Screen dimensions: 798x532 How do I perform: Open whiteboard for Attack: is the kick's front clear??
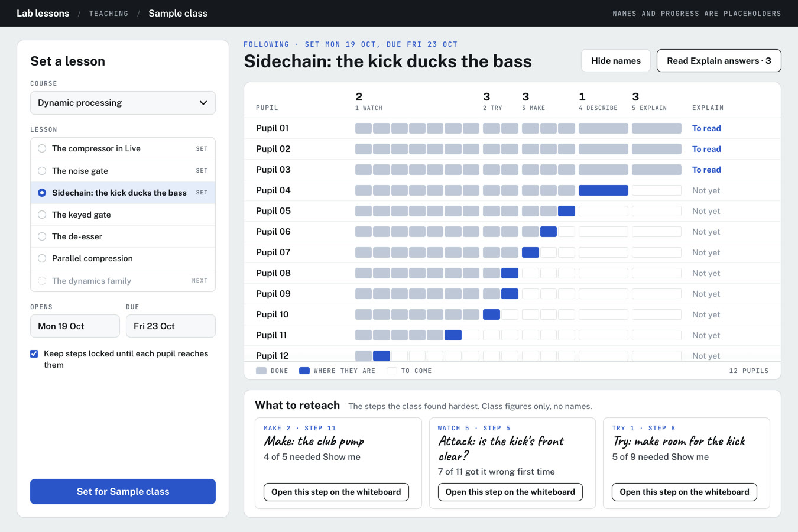pyautogui.click(x=510, y=492)
